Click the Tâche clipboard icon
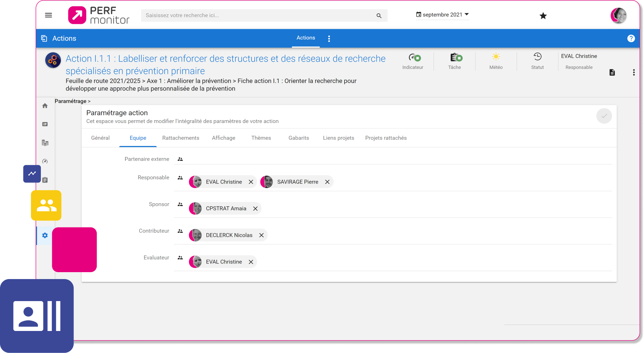This screenshot has width=644, height=353. (x=456, y=58)
